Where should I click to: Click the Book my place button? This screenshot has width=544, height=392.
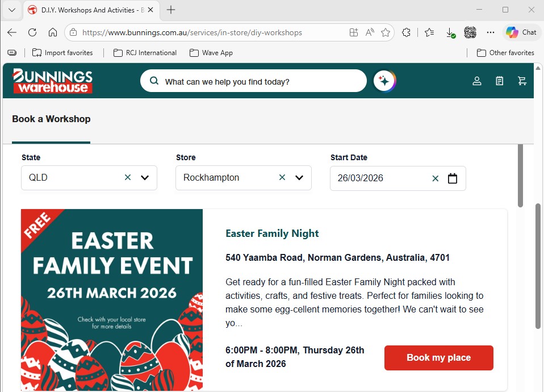coord(438,357)
